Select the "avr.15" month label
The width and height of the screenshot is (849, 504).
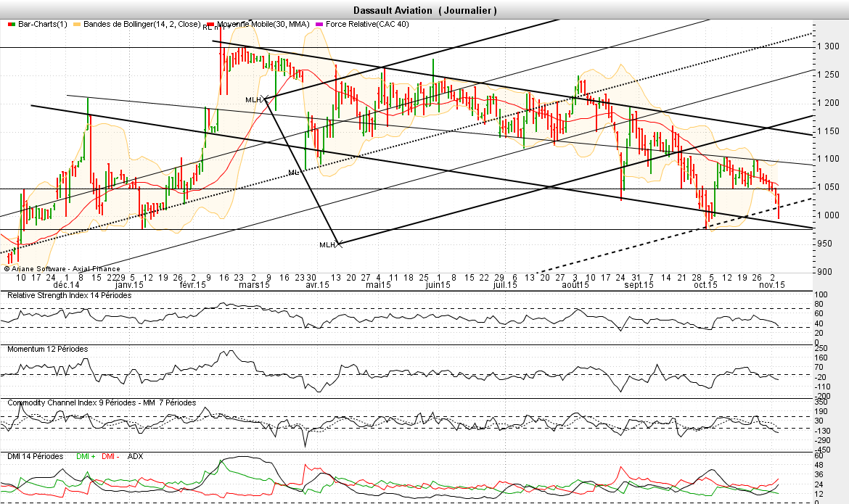(x=318, y=285)
